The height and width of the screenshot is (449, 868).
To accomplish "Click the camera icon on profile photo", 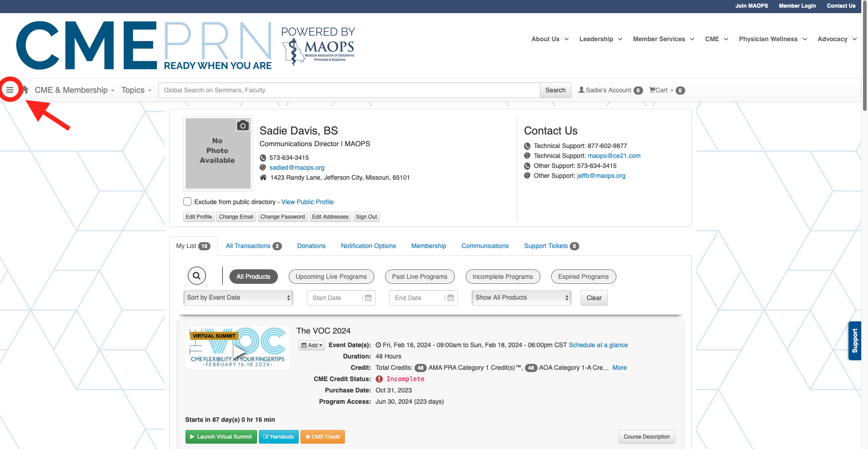I will (243, 125).
